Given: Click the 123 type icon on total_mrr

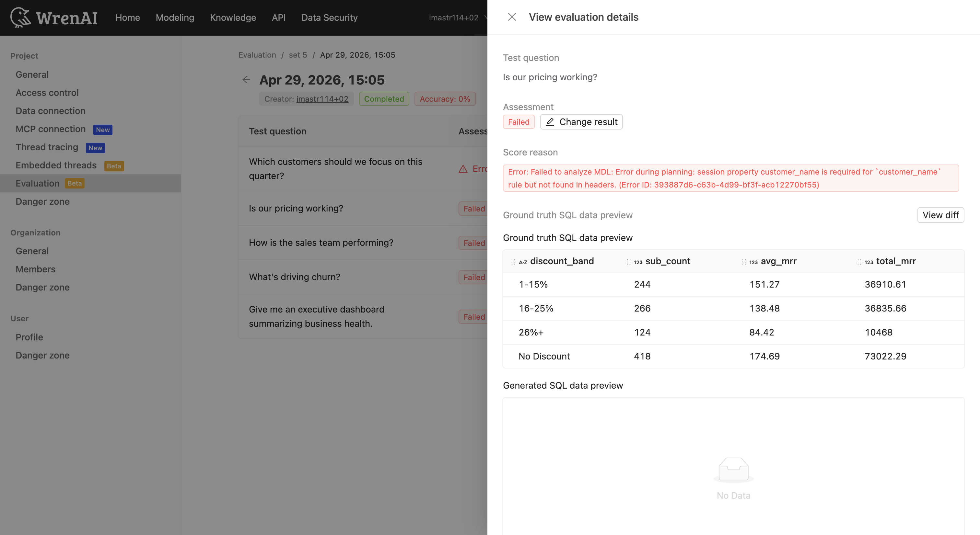Looking at the screenshot, I should 869,262.
